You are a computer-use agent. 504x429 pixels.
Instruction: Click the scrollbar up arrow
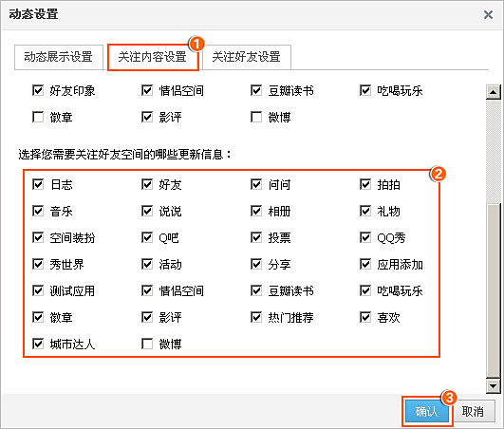(x=493, y=92)
